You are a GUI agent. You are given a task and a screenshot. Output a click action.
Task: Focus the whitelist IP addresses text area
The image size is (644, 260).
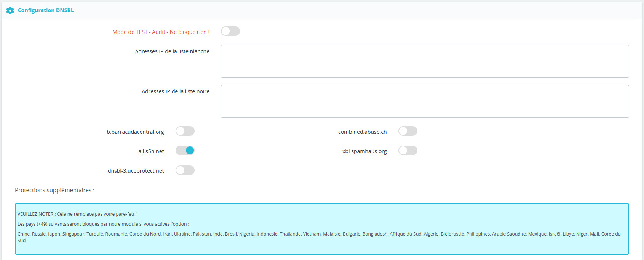(x=424, y=61)
